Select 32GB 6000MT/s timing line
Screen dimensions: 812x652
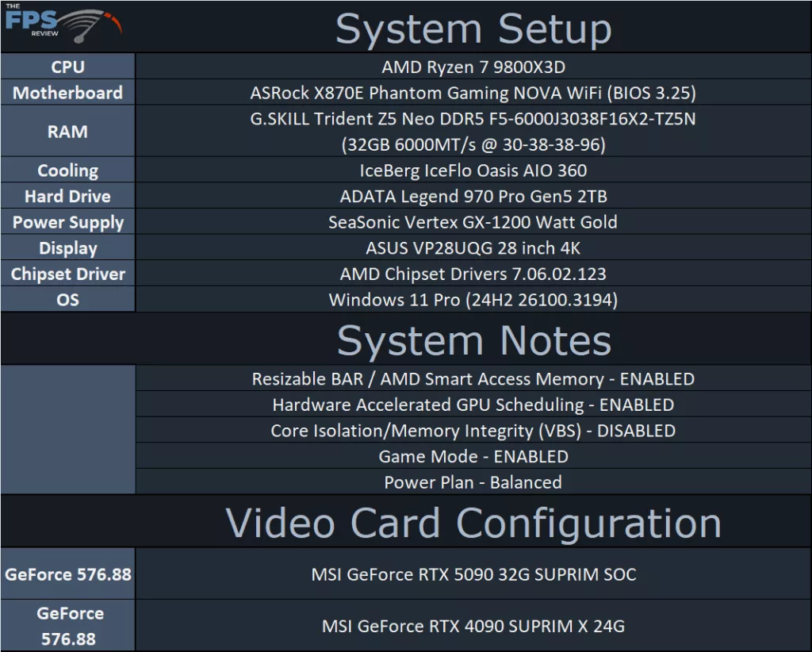[473, 144]
